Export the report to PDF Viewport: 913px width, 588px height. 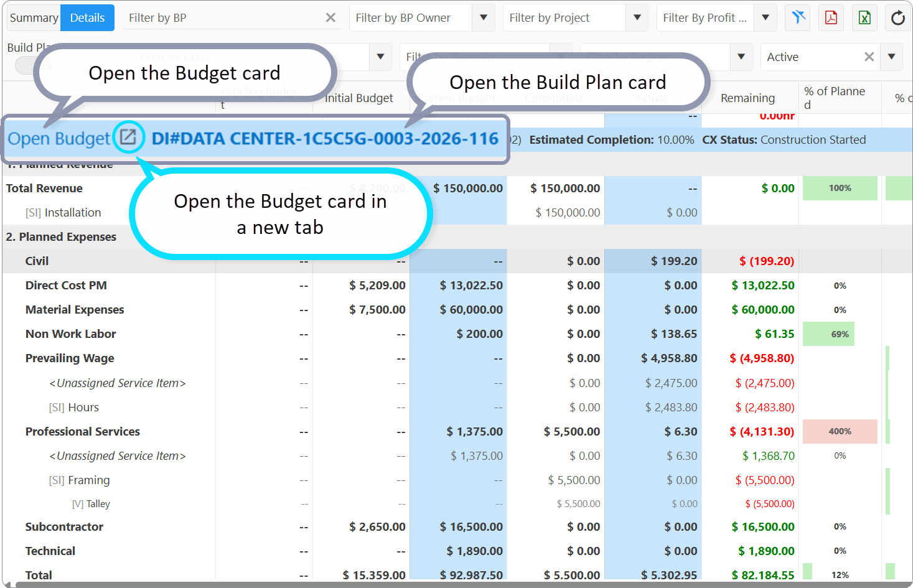(831, 17)
